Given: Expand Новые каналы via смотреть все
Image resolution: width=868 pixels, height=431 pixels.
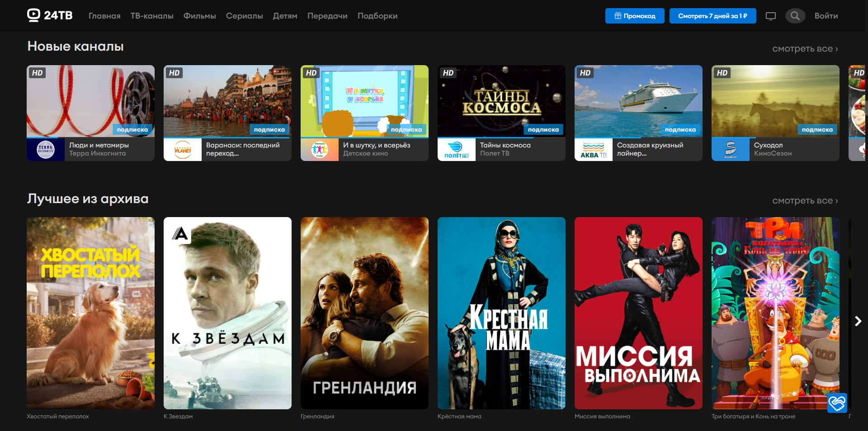Looking at the screenshot, I should pos(805,49).
